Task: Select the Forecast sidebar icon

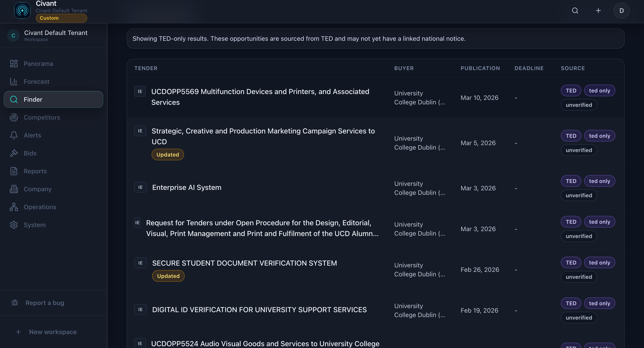Action: (x=14, y=81)
